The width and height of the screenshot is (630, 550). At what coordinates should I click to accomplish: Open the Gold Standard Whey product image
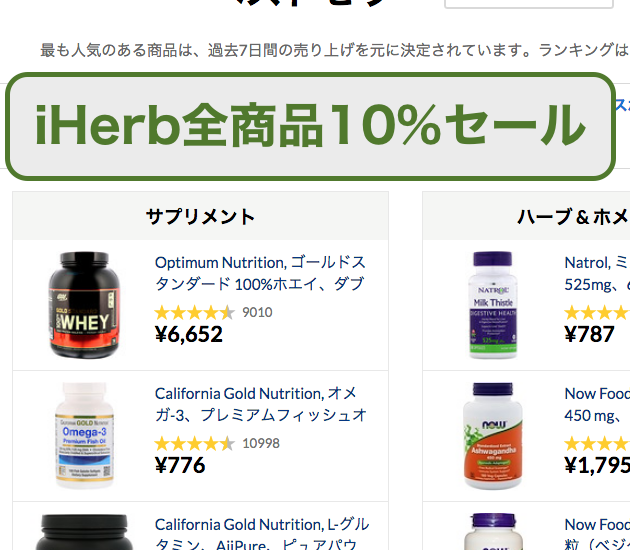84,305
